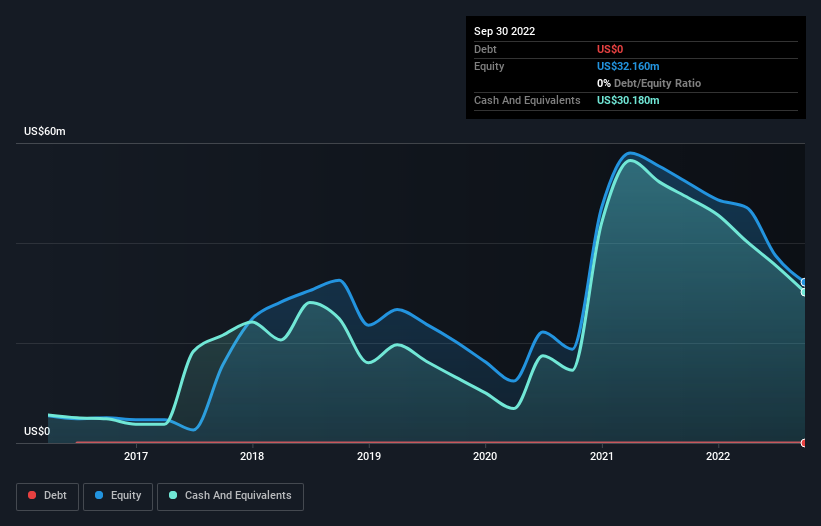Click the 0% Debt/Equity Ratio text
This screenshot has width=821, height=526.
(649, 83)
